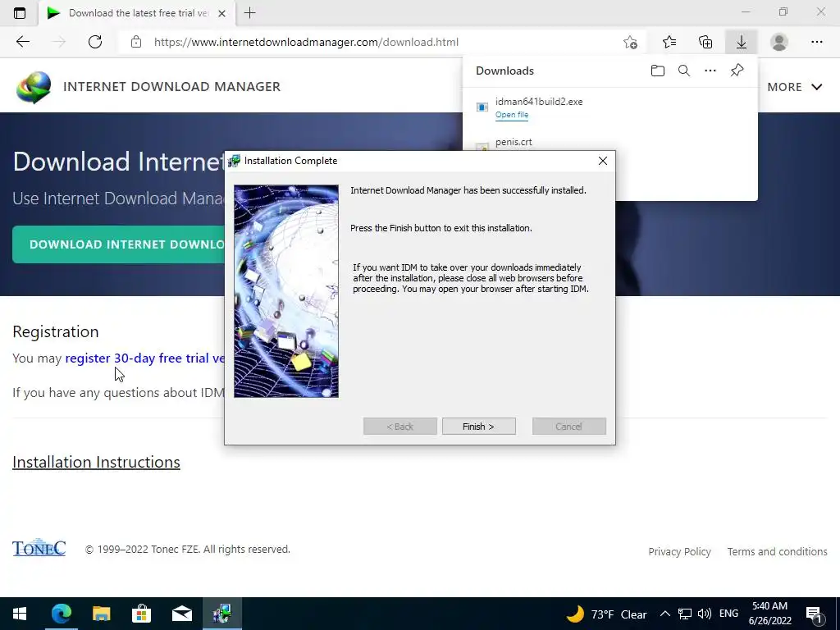Expand the MORE navigation menu
Image resolution: width=840 pixels, height=630 pixels.
coord(794,87)
